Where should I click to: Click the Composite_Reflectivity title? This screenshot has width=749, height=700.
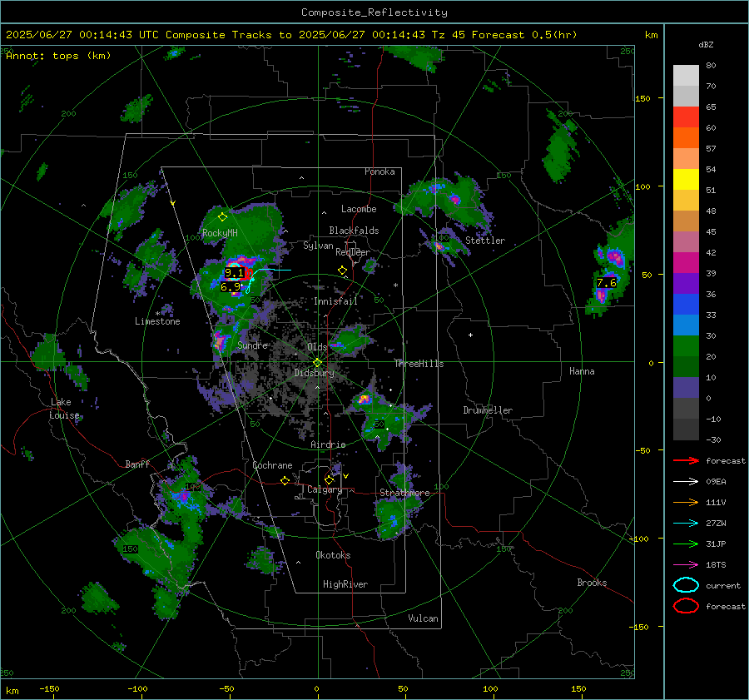pyautogui.click(x=374, y=12)
